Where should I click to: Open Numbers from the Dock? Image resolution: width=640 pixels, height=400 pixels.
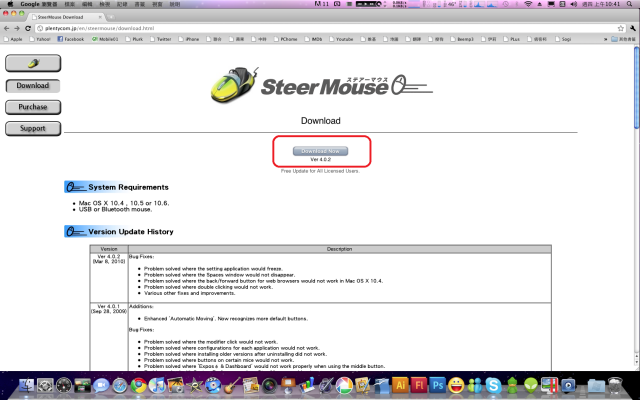307,385
